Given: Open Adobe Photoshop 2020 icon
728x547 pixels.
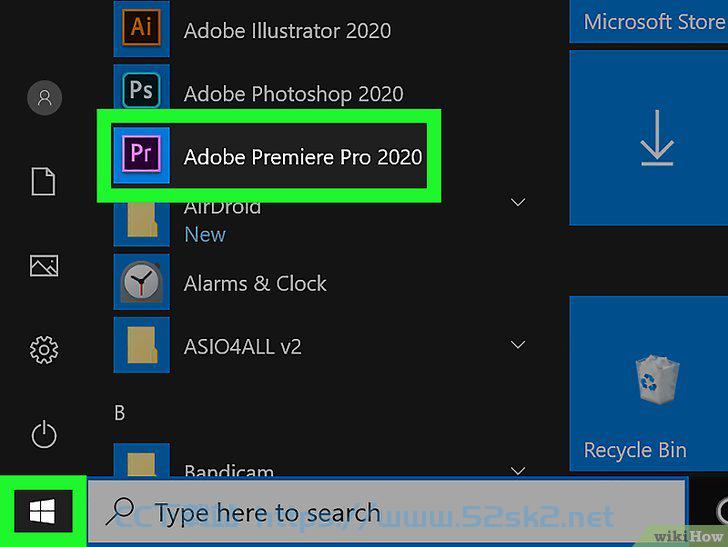Looking at the screenshot, I should [x=142, y=90].
